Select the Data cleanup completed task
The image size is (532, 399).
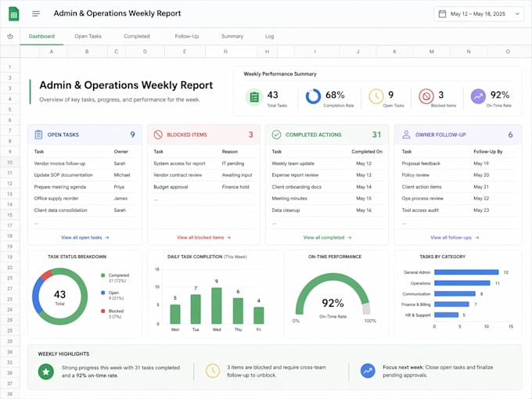[x=286, y=210]
